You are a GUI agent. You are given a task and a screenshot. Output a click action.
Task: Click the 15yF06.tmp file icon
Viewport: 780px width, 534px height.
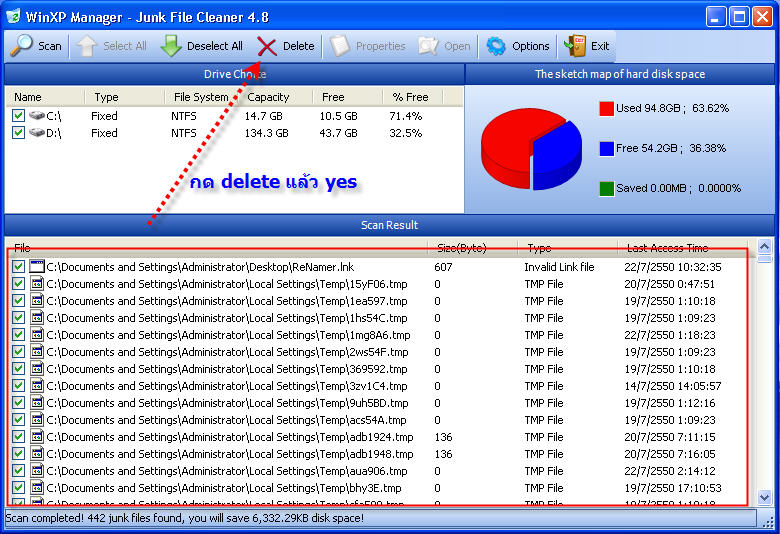[37, 284]
